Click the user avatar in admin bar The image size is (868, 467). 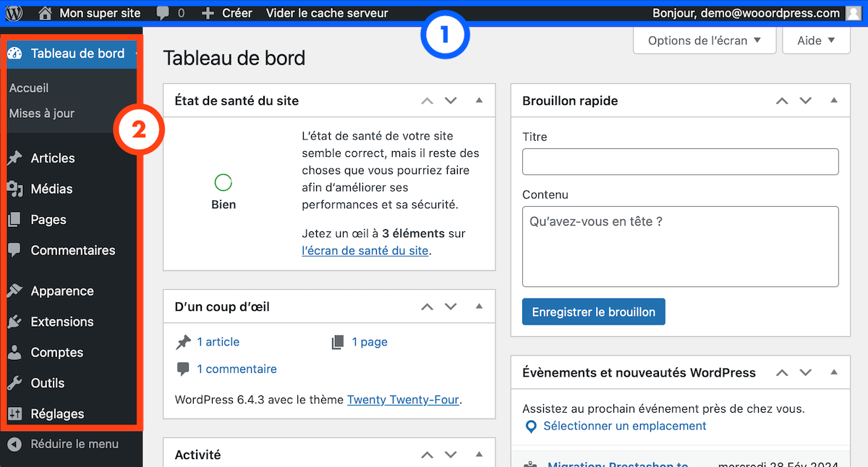854,13
